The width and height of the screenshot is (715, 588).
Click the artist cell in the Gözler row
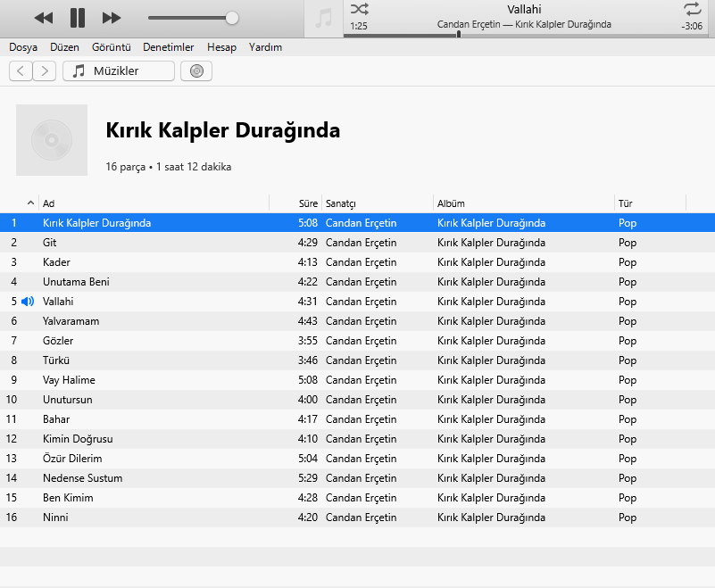[362, 341]
